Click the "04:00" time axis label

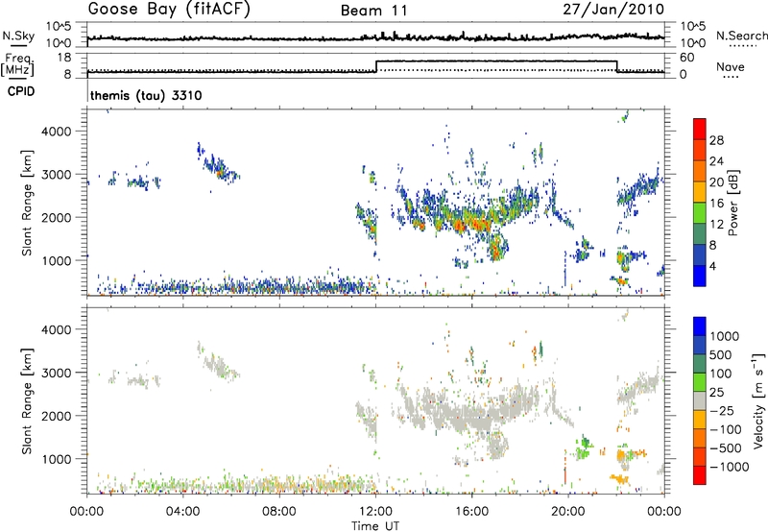182,512
